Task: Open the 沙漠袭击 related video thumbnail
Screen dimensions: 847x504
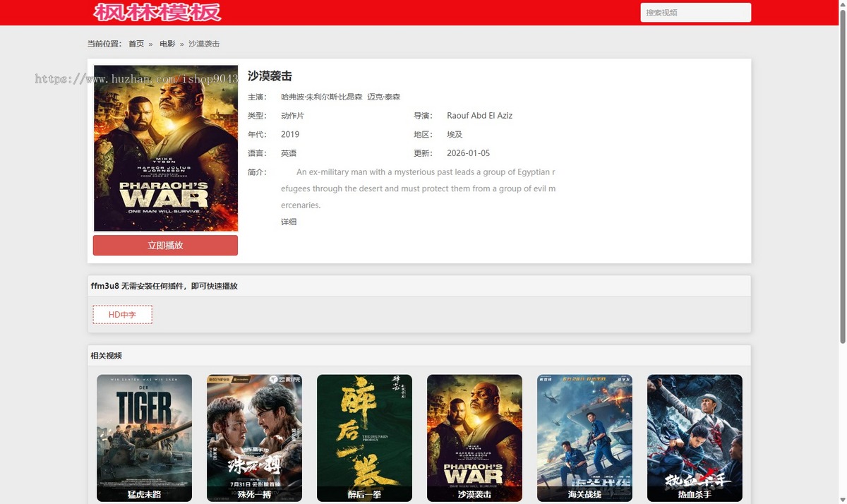Action: pos(474,438)
